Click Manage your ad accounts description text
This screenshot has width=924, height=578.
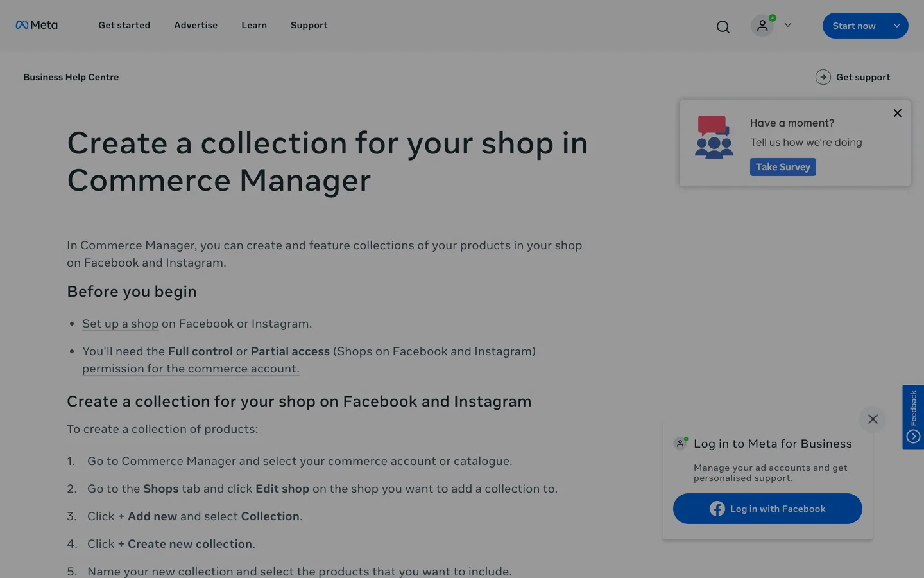click(x=771, y=473)
